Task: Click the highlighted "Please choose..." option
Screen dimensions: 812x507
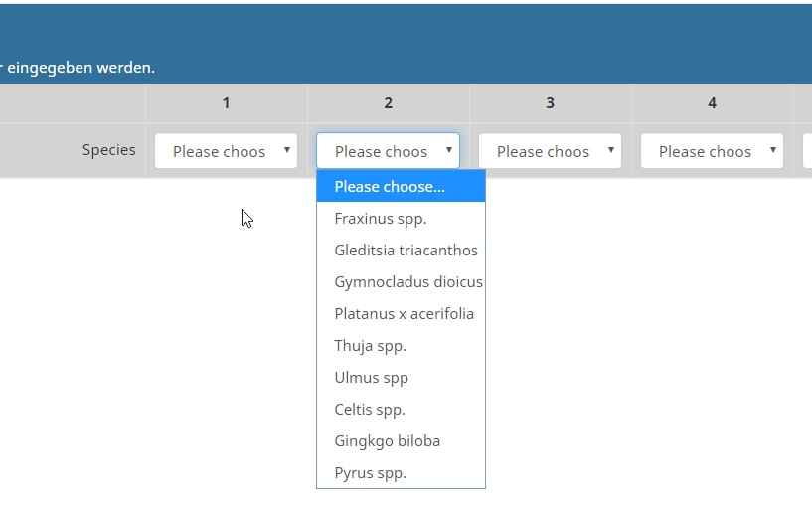Action: tap(390, 187)
